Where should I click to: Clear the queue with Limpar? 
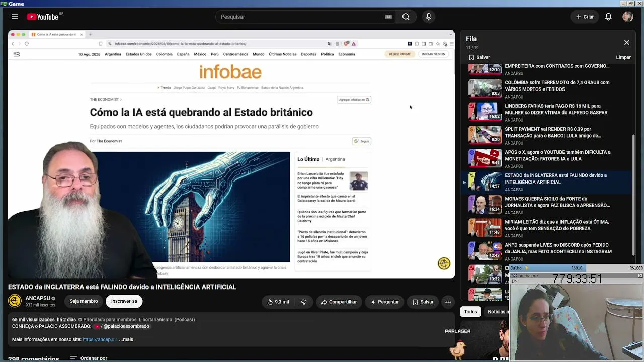tap(623, 57)
